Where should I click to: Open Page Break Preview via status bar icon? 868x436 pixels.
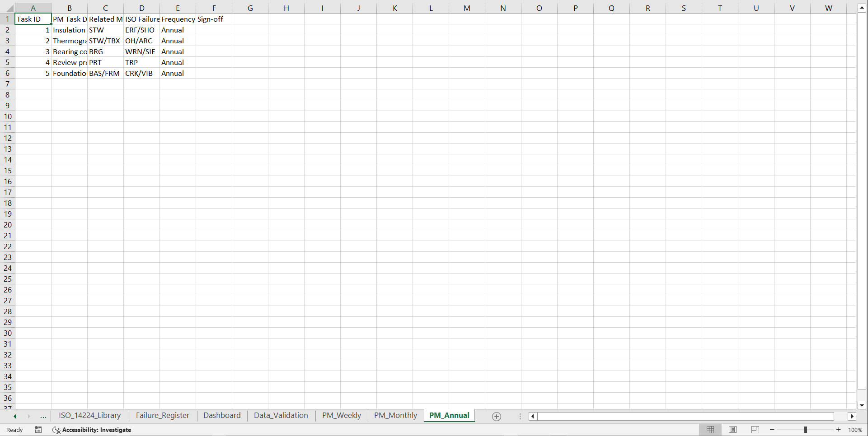click(x=754, y=430)
